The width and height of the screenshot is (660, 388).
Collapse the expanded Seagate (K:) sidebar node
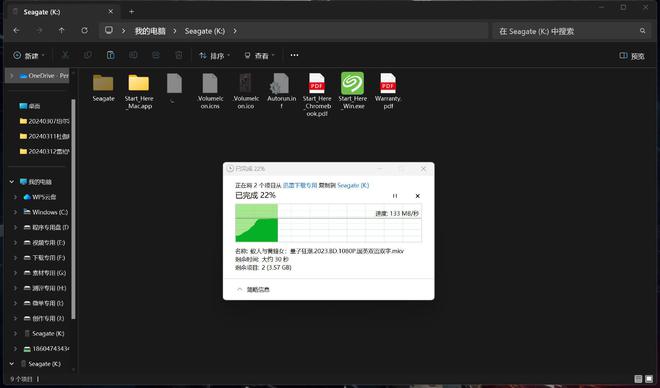pos(12,364)
